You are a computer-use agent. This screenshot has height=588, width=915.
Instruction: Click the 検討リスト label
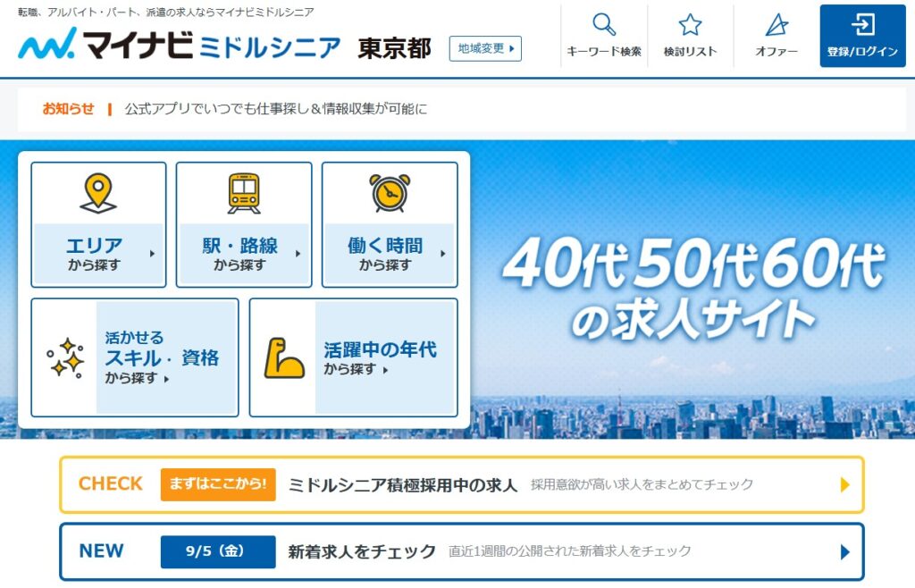tap(690, 52)
